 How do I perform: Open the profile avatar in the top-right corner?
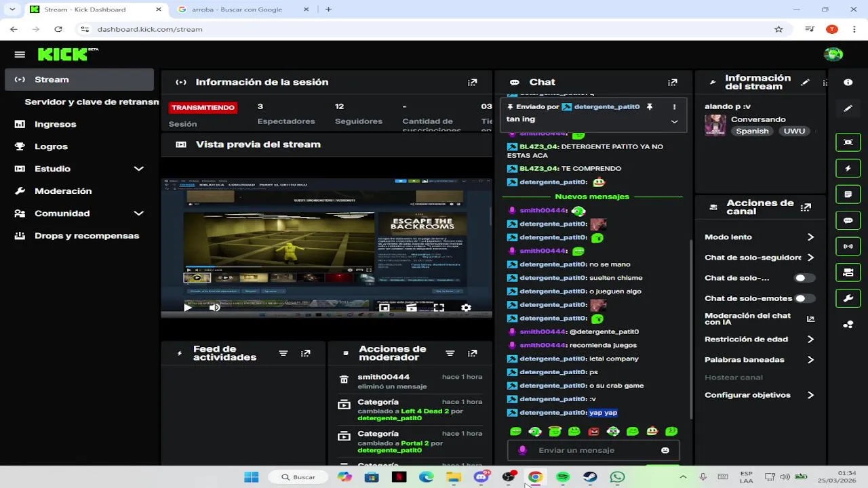pyautogui.click(x=833, y=54)
